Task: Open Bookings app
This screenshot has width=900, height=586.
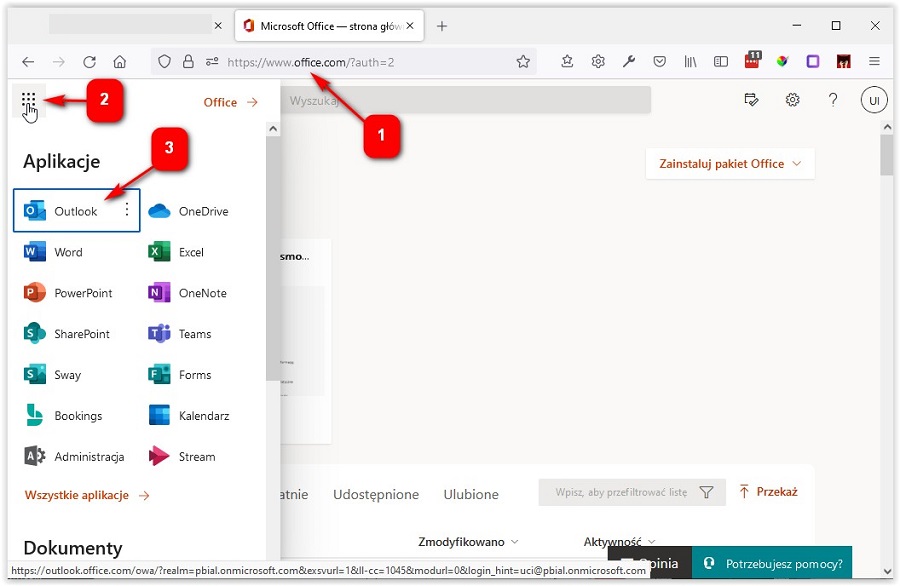Action: [x=63, y=416]
